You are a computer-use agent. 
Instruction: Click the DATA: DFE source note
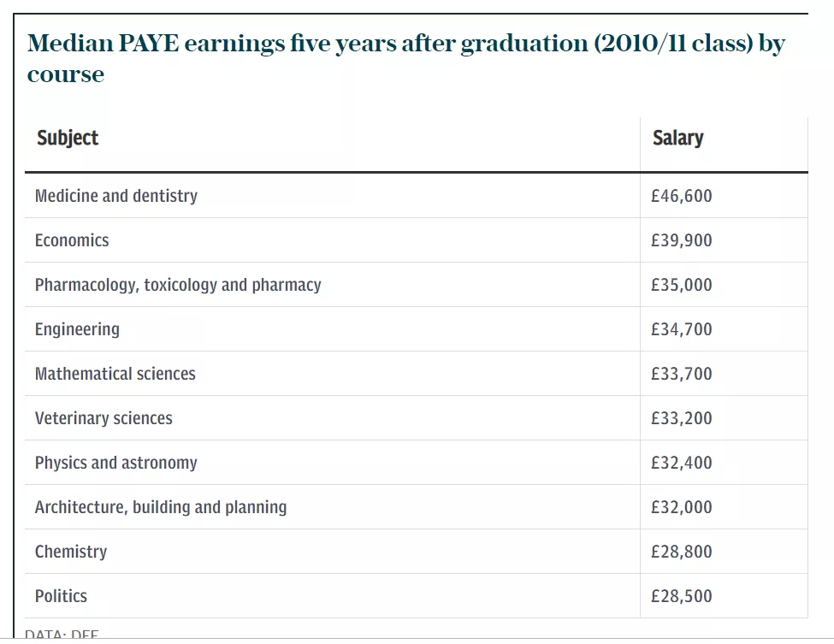[62, 635]
